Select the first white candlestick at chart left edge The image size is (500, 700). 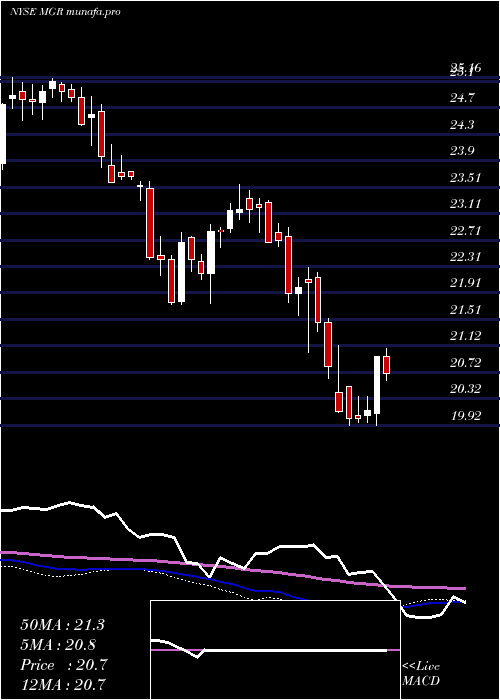4,134
